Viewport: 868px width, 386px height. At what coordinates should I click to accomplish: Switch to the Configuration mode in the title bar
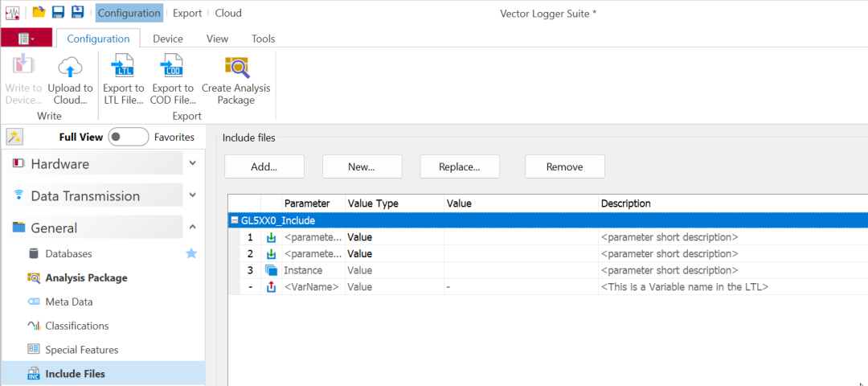point(129,13)
